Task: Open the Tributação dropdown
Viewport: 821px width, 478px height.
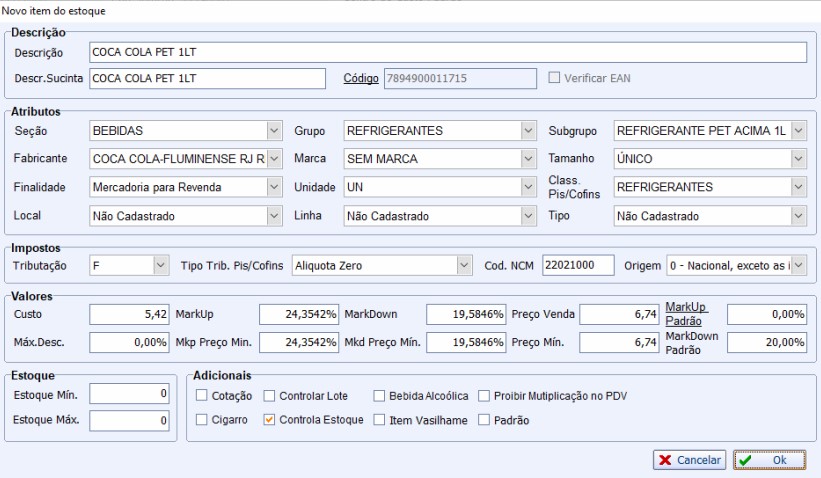Action: 160,265
